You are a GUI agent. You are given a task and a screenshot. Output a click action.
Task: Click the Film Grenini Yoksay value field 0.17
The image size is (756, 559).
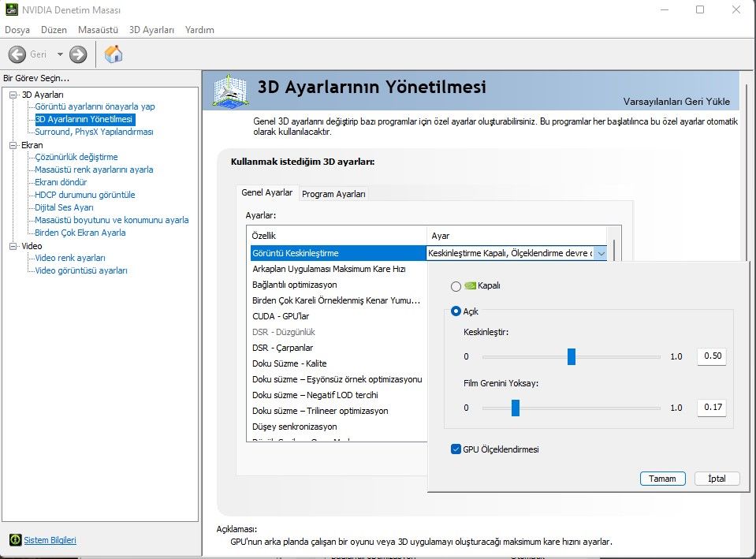tap(712, 407)
